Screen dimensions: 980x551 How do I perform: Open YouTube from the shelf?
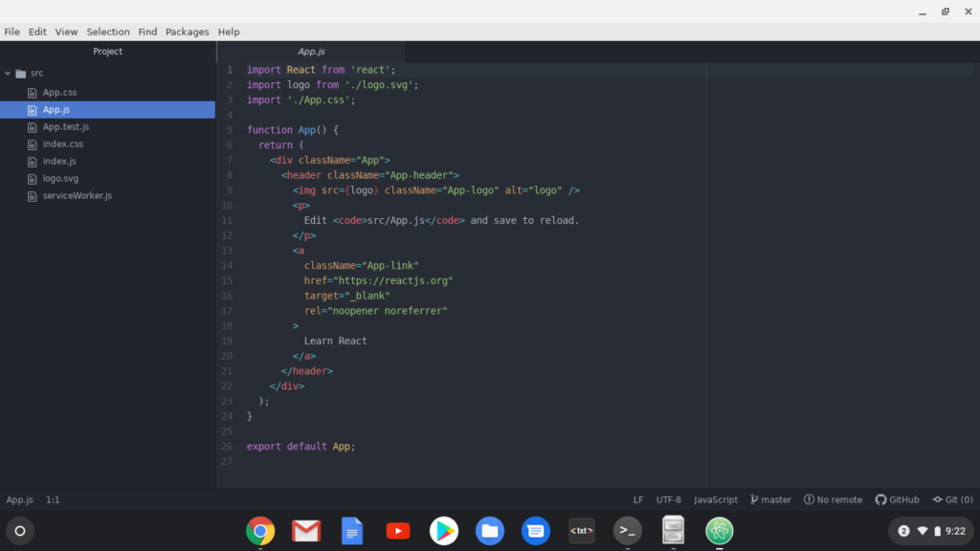(398, 531)
